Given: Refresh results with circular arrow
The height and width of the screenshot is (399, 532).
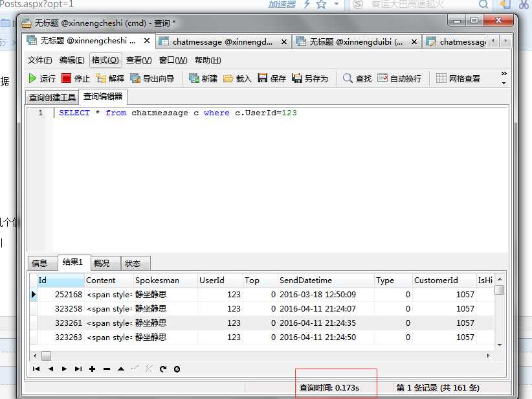Looking at the screenshot, I should coord(163,369).
